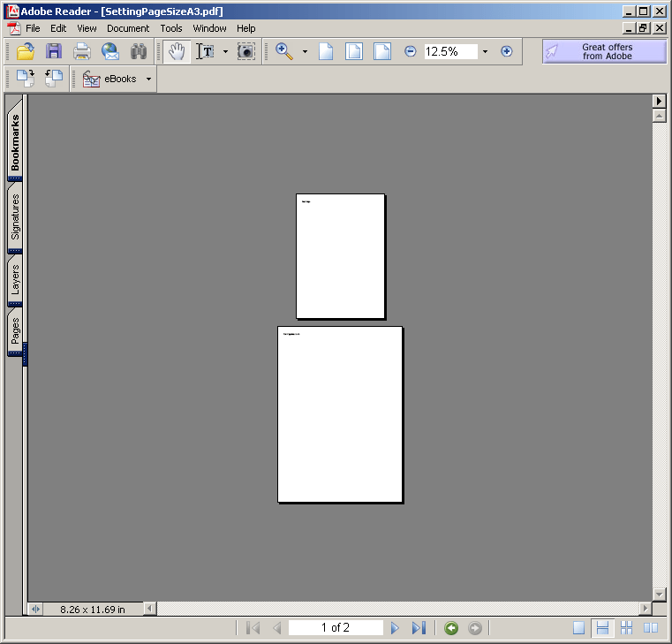
Task: Open the Signatures tab
Action: pos(15,216)
